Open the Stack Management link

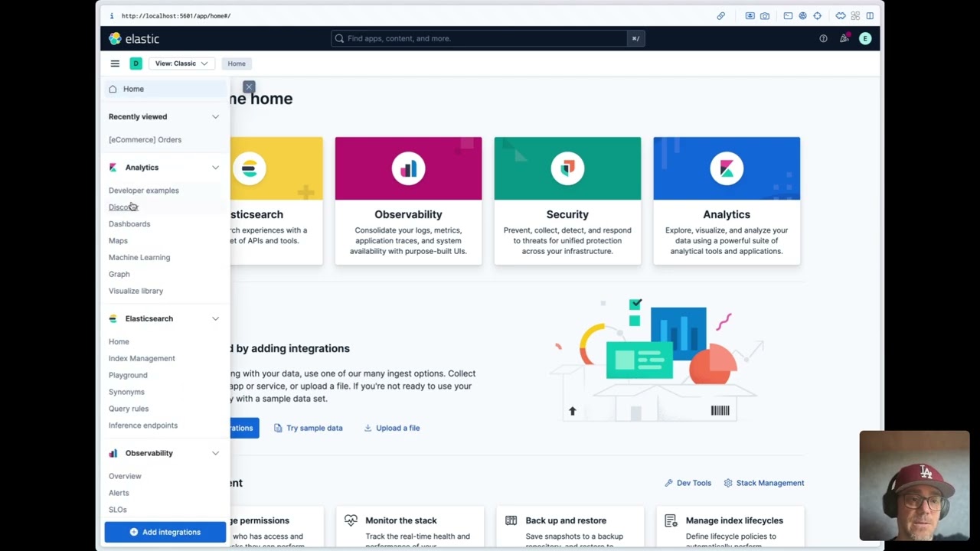pyautogui.click(x=764, y=483)
